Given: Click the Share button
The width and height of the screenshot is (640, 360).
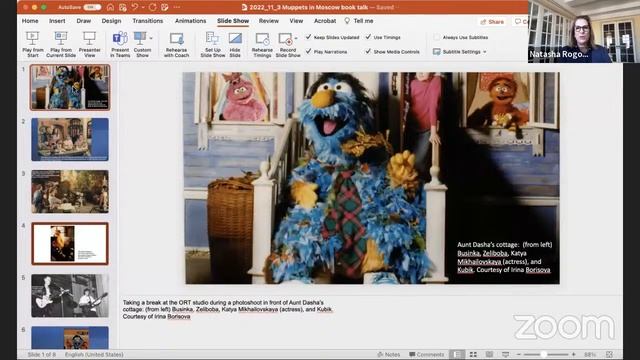Looking at the screenshot, I should (x=492, y=22).
